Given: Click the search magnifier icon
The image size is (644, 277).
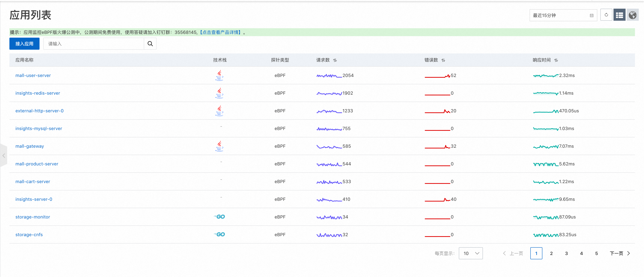Looking at the screenshot, I should tap(150, 44).
